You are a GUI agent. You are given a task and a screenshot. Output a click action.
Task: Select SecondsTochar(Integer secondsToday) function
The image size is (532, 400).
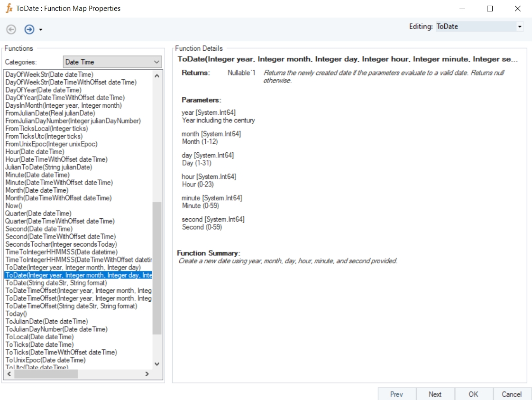click(x=61, y=244)
